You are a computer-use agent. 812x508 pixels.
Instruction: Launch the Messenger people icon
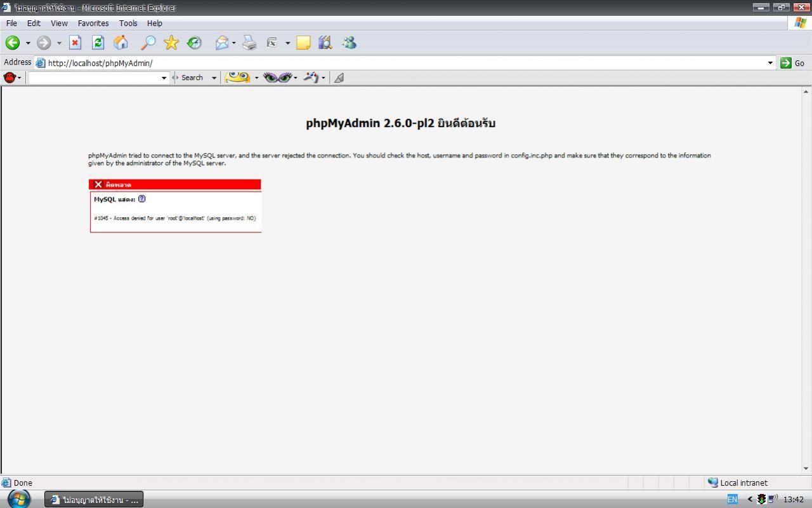pyautogui.click(x=349, y=43)
